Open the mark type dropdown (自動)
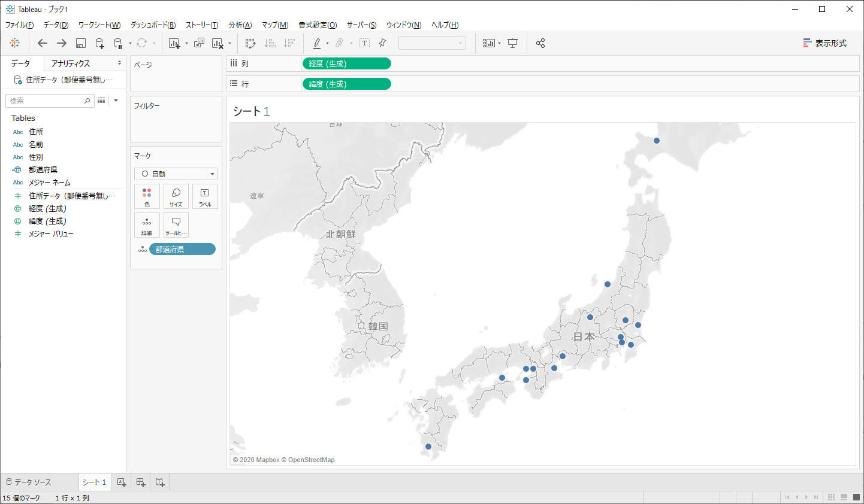Viewport: 864px width, 504px height. tap(176, 174)
